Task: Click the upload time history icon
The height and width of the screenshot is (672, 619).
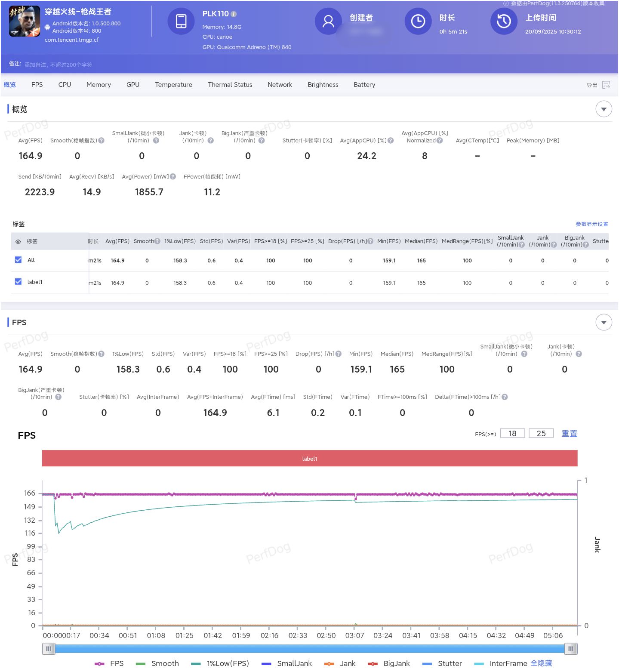Action: 504,21
